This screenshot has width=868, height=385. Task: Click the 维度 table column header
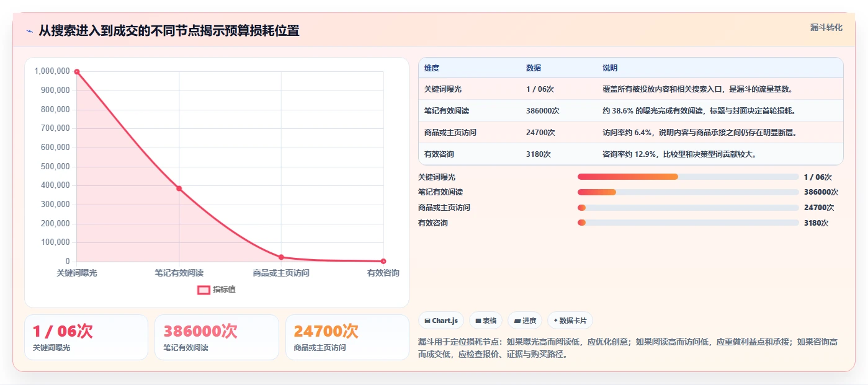pyautogui.click(x=432, y=68)
